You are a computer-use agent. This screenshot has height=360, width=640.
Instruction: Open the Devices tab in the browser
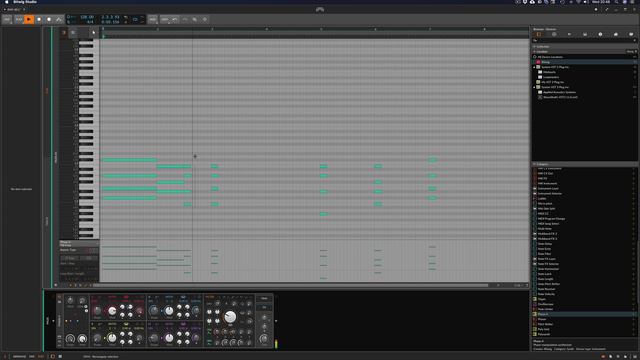(539, 34)
